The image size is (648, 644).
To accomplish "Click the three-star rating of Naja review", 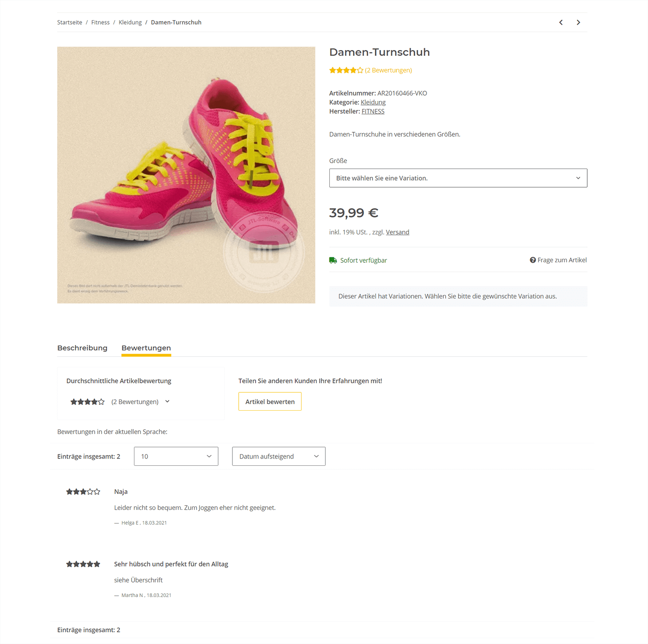I will pyautogui.click(x=83, y=492).
